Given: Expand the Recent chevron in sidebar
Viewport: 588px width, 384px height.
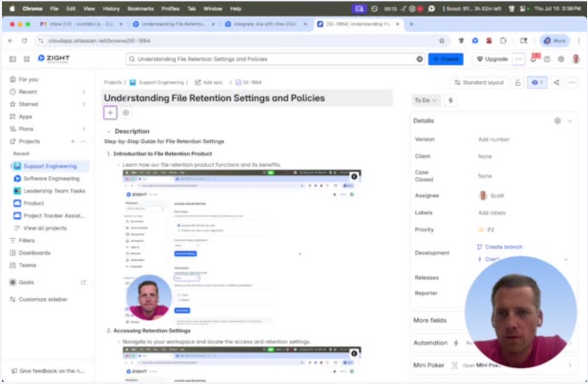Looking at the screenshot, I should [x=84, y=92].
